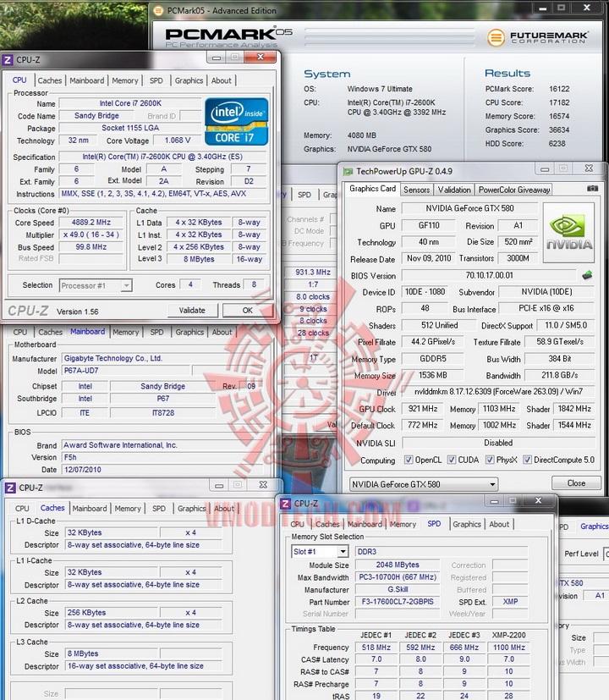Click the Manufacturer G.Skill field

click(x=397, y=589)
